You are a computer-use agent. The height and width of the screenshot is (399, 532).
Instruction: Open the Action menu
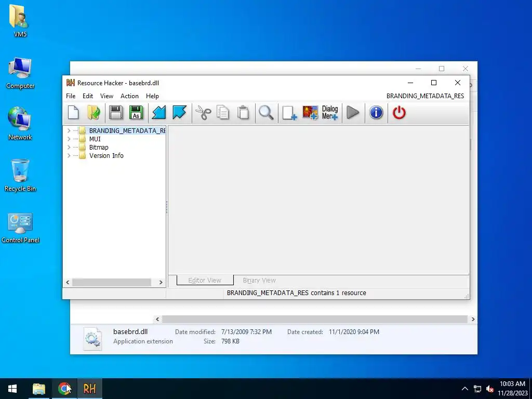(x=129, y=96)
